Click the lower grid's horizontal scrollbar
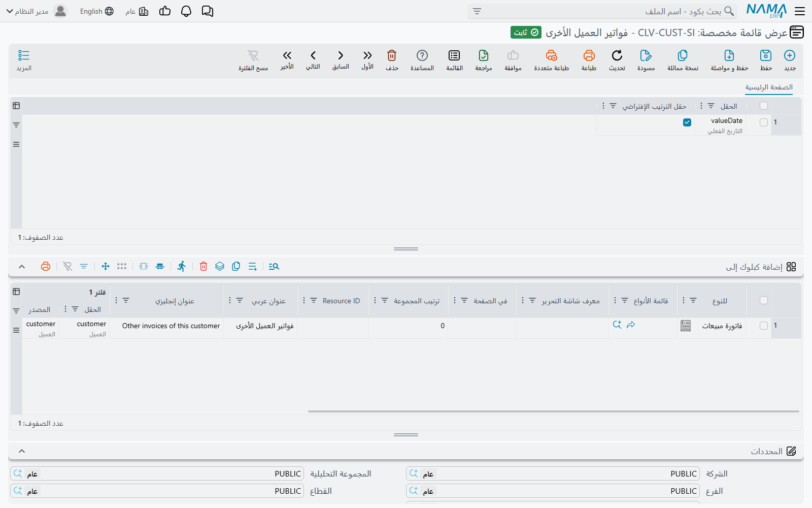The width and height of the screenshot is (812, 508). tap(553, 411)
